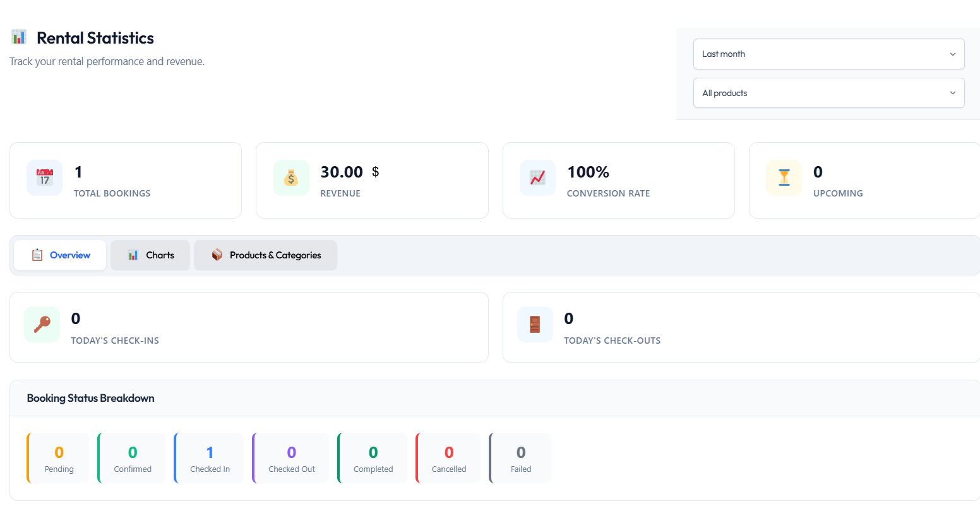This screenshot has height=513, width=980.
Task: Click the hourglass icon on Upcoming card
Action: pos(784,178)
